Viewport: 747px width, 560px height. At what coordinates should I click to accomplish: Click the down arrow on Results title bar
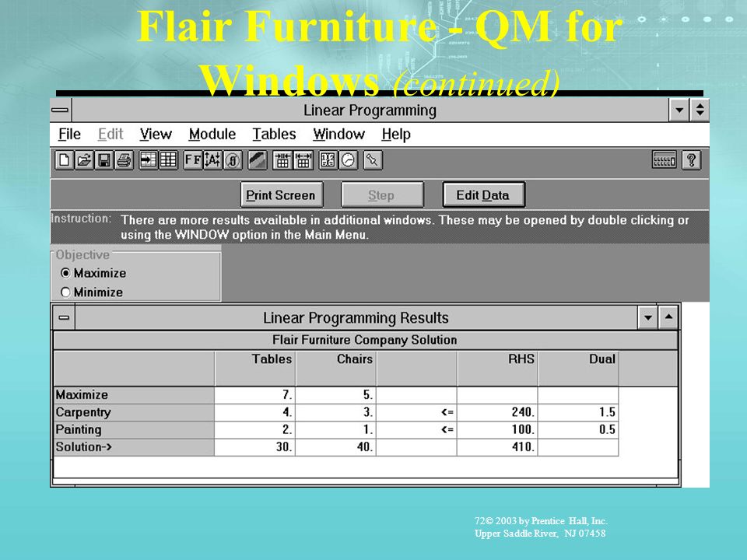[x=648, y=317]
